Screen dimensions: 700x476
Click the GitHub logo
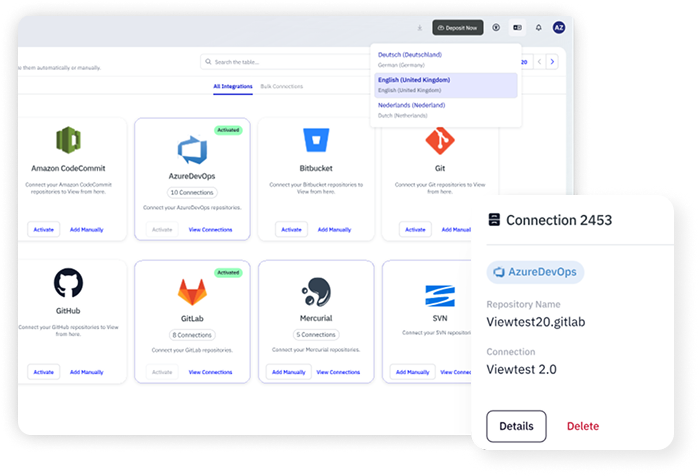68,283
